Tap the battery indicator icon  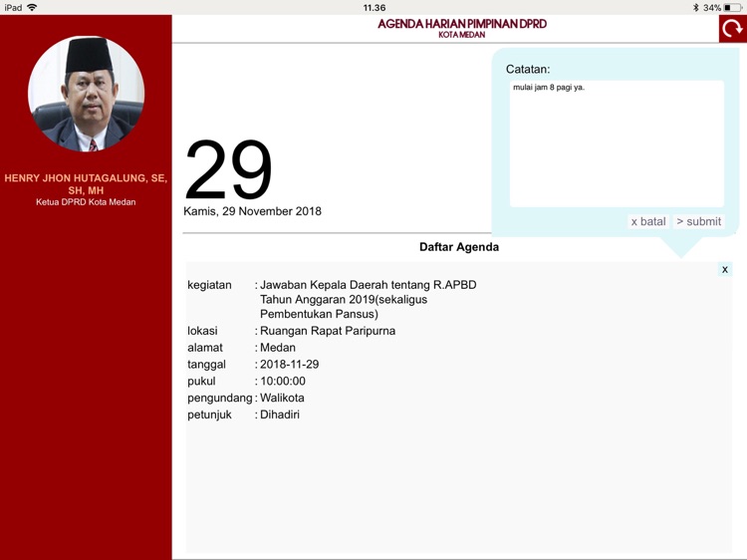point(733,8)
